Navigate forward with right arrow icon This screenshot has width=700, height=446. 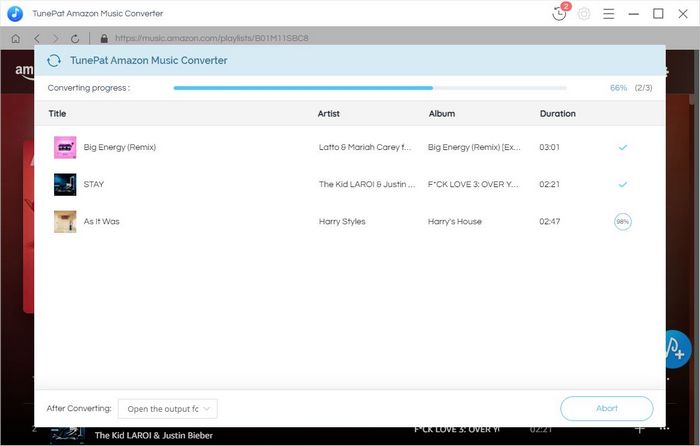(x=56, y=38)
